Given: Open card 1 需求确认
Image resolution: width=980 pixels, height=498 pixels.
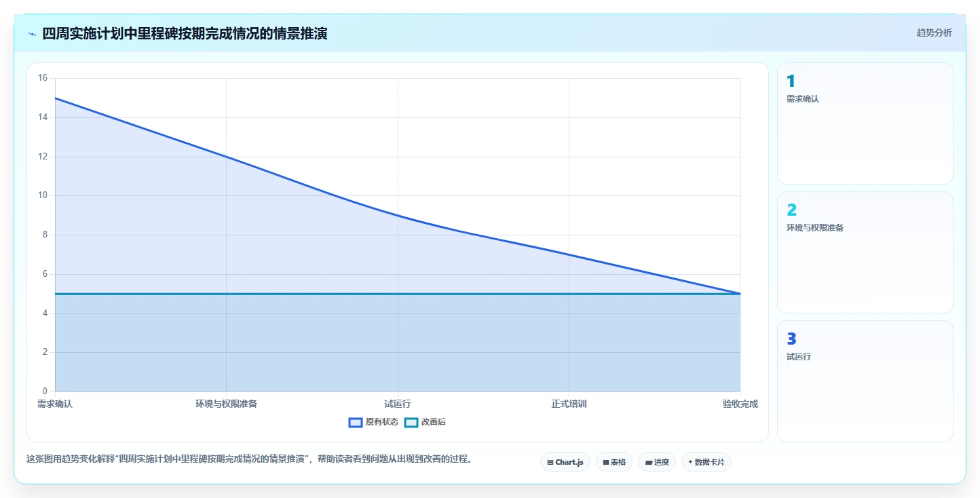Looking at the screenshot, I should [x=865, y=123].
